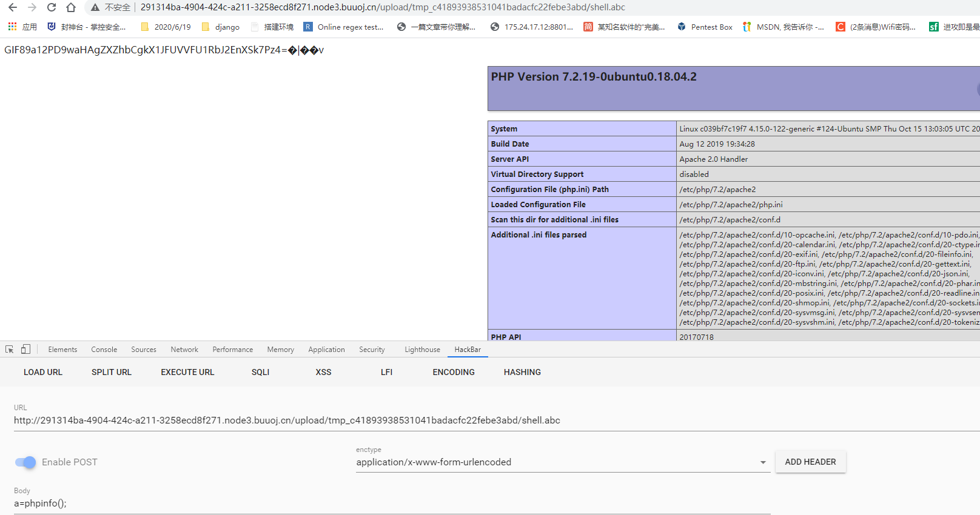Open the 一篇文章带你理解 bookmark
The height and width of the screenshot is (515, 980).
(436, 27)
